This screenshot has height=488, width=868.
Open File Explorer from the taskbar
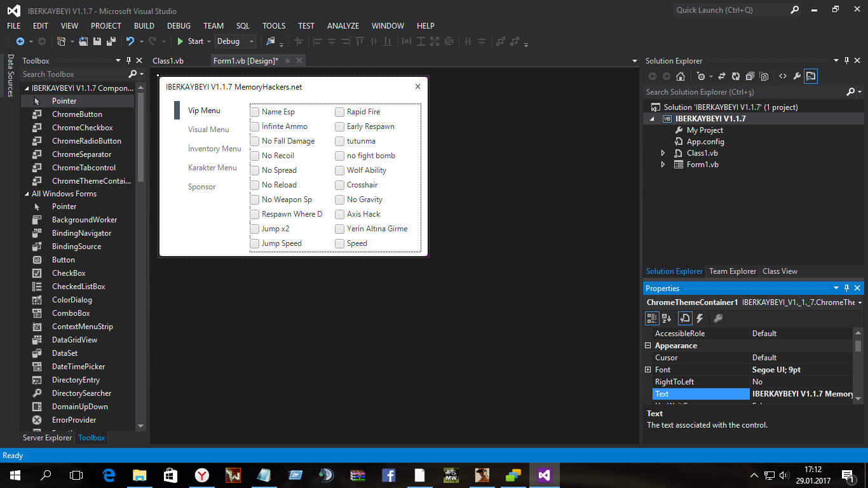click(x=139, y=475)
